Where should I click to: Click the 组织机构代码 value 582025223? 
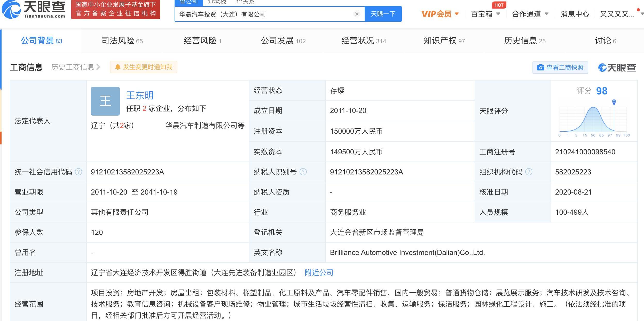[573, 172]
